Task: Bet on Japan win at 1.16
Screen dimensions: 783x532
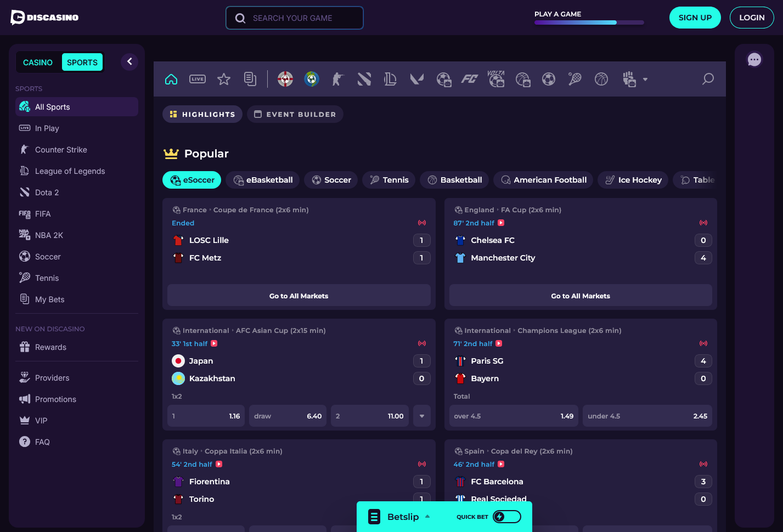Action: point(206,416)
